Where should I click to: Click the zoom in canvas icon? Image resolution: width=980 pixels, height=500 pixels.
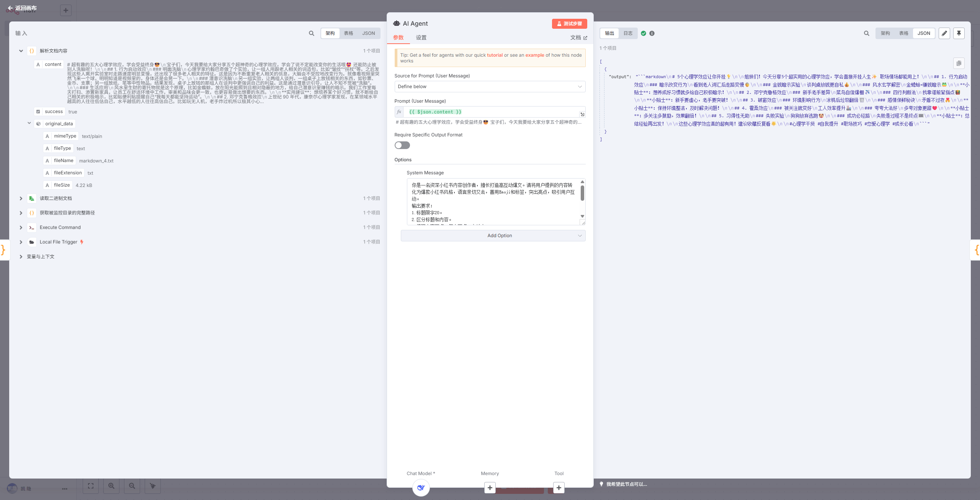click(x=111, y=486)
